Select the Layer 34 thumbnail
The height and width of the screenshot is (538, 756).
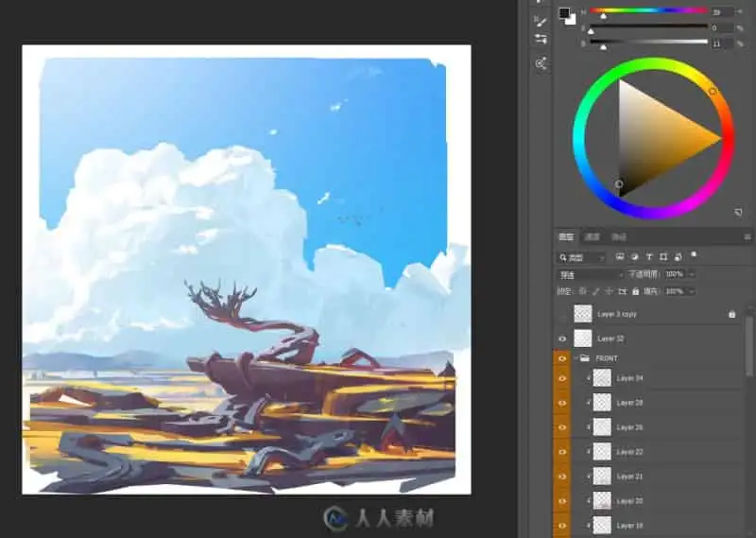602,378
